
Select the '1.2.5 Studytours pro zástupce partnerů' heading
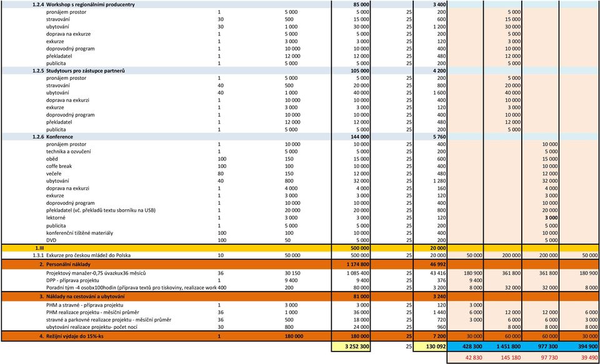tap(79, 71)
